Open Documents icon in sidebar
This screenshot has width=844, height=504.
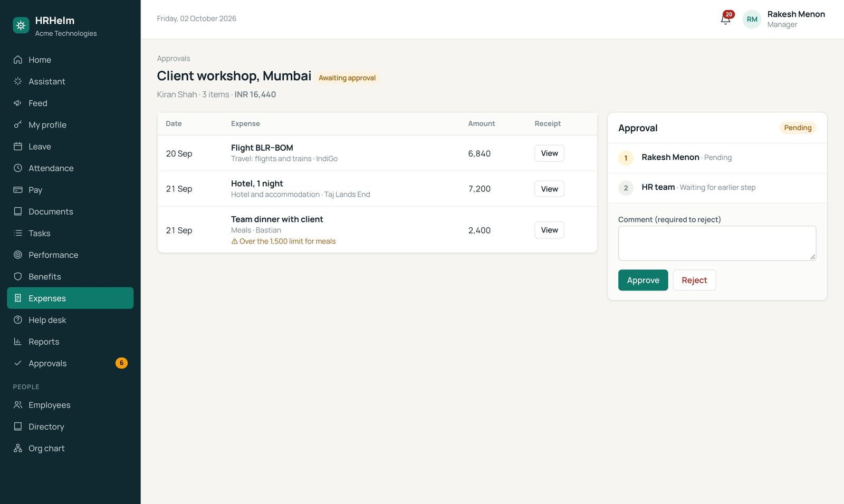[x=18, y=211]
